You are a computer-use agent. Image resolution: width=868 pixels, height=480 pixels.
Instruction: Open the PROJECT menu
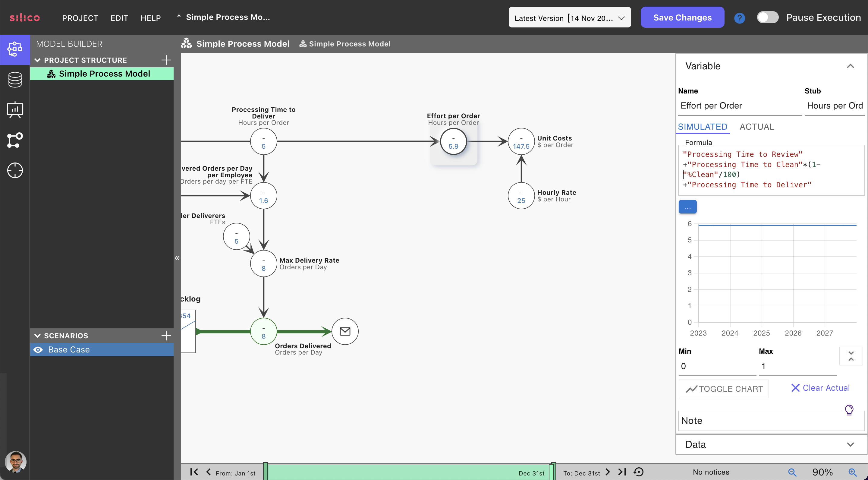coord(80,18)
